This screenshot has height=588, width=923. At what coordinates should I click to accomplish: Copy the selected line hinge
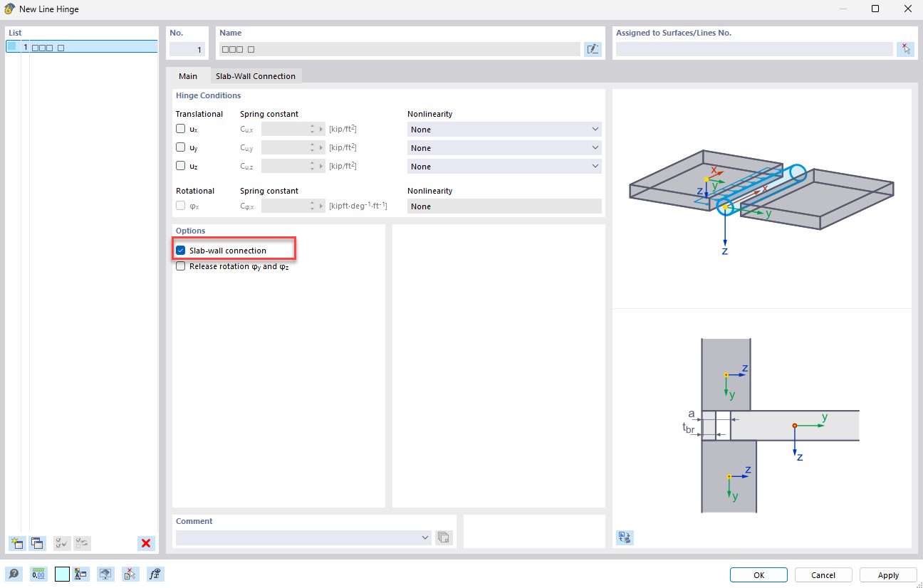pyautogui.click(x=37, y=543)
